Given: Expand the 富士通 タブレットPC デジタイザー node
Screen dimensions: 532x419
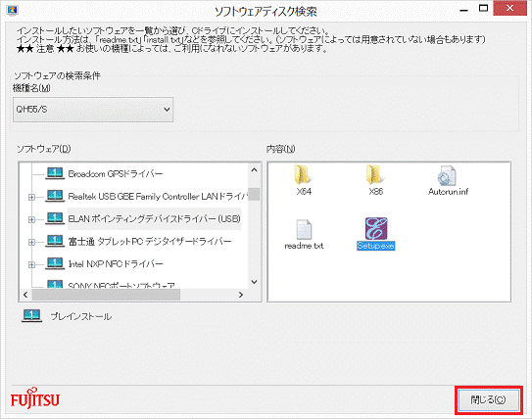Looking at the screenshot, I should click(31, 242).
